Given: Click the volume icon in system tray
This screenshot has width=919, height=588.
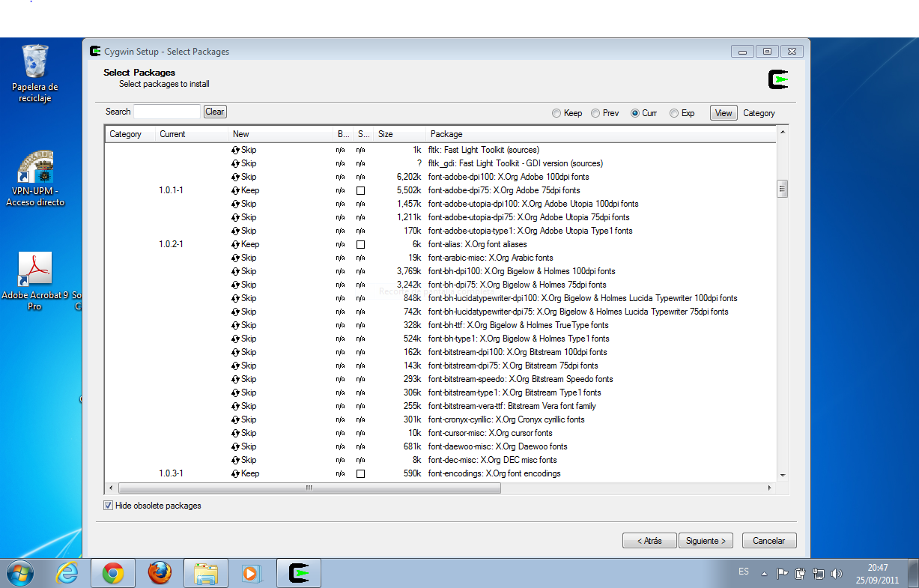Looking at the screenshot, I should (x=837, y=574).
